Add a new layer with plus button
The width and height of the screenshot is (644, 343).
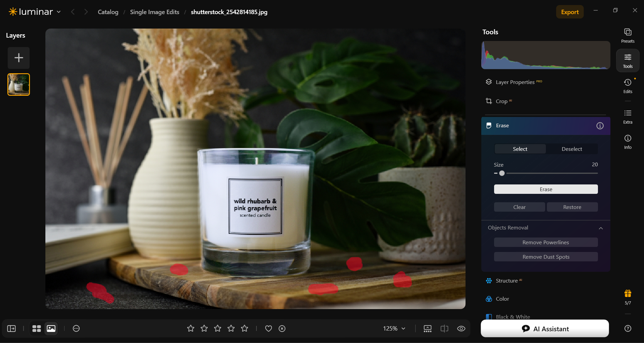click(x=19, y=58)
